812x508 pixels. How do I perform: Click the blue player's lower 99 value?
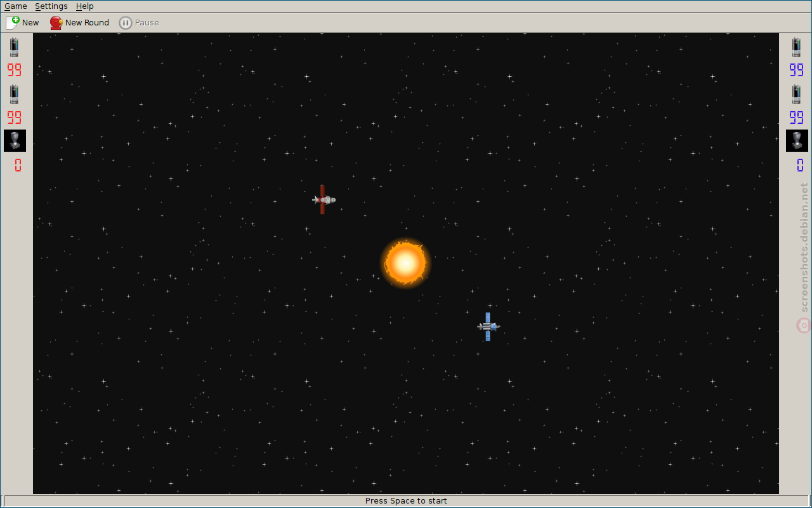797,117
